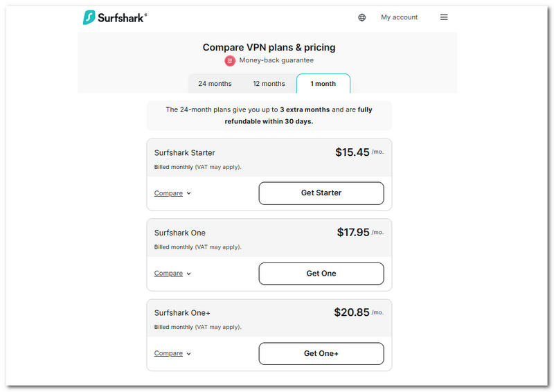Click the $20.85 monthly price
This screenshot has height=392, width=554.
[x=352, y=312]
